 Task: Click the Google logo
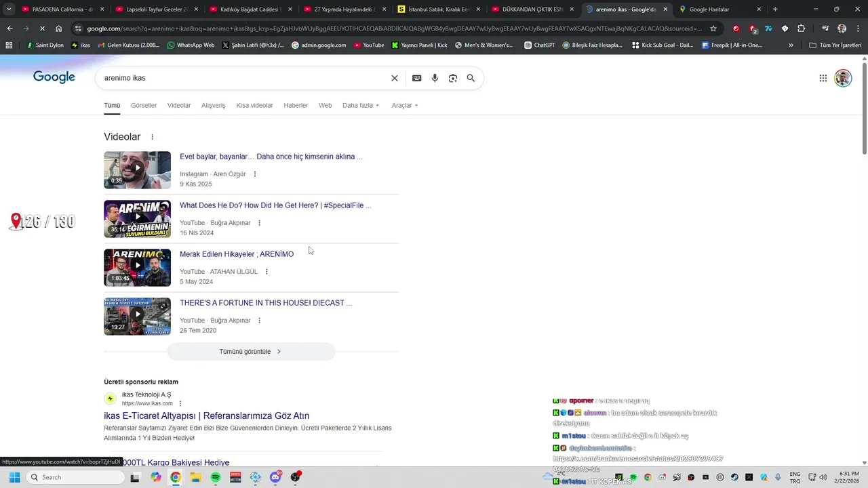(54, 77)
